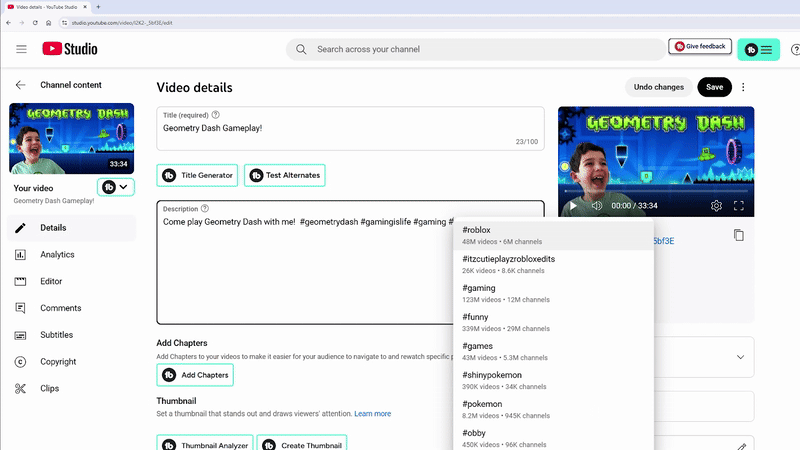
Task: Open the more options three-dot menu
Action: pyautogui.click(x=743, y=87)
